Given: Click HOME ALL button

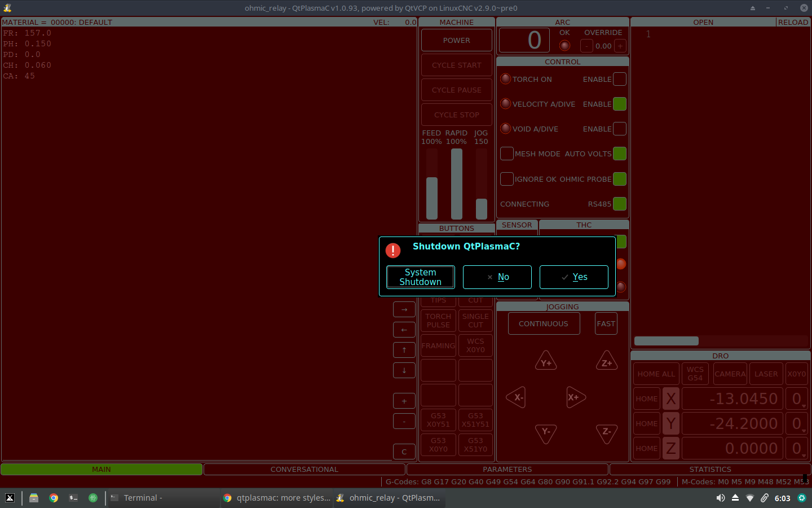Looking at the screenshot, I should [656, 374].
